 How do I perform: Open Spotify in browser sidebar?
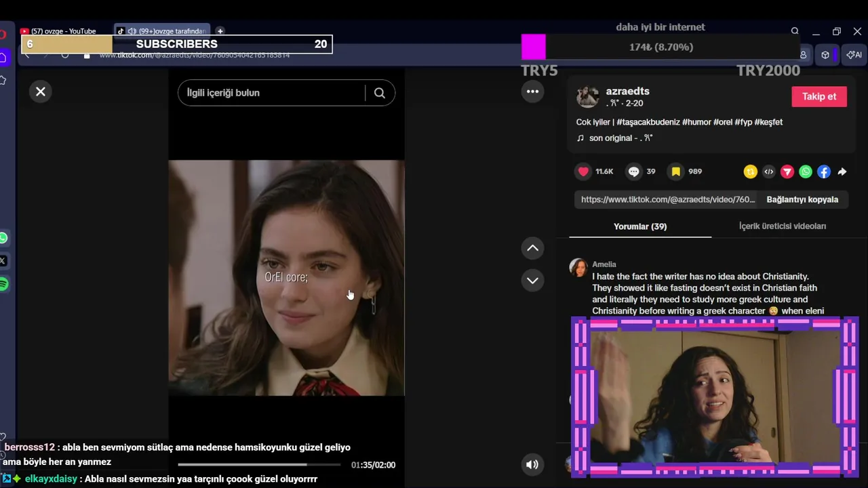click(3, 285)
